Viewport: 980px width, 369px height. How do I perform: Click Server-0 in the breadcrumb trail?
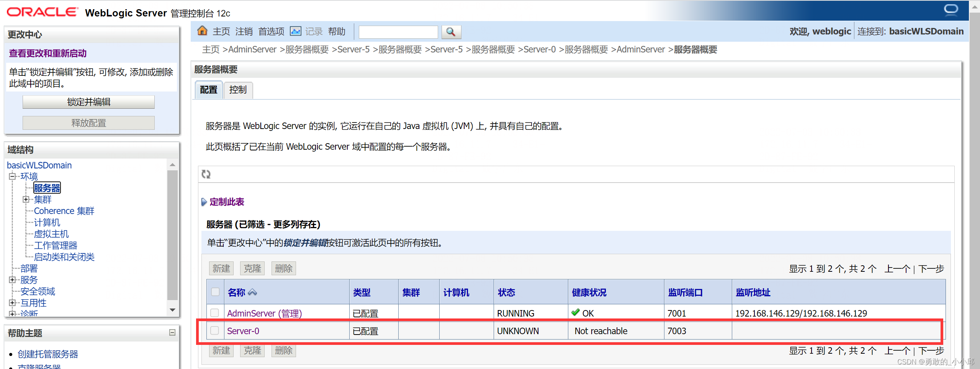(x=539, y=49)
